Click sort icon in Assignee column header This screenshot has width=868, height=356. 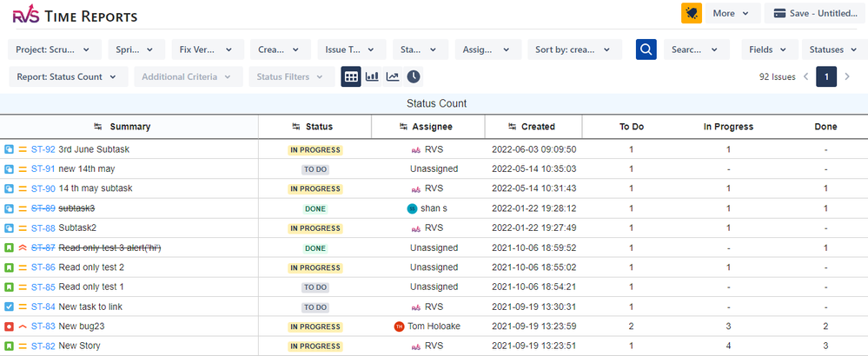tap(402, 127)
